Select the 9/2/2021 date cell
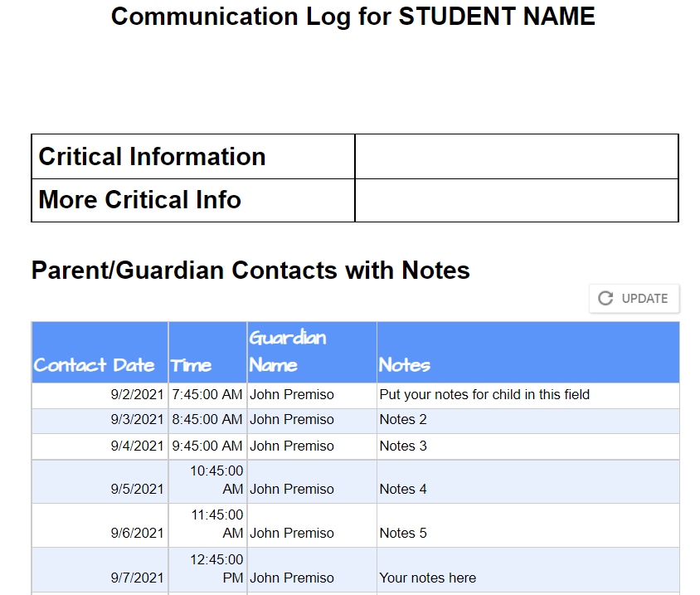 coord(100,395)
